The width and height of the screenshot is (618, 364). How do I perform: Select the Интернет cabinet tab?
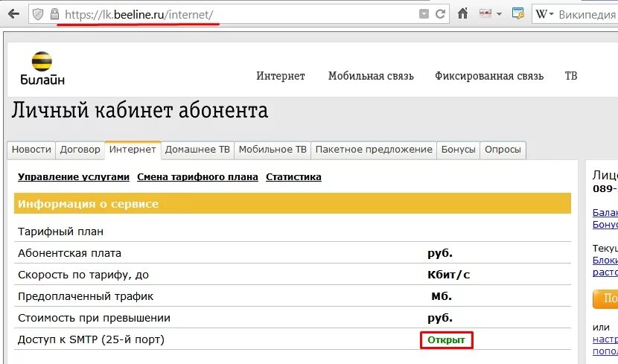pos(133,150)
